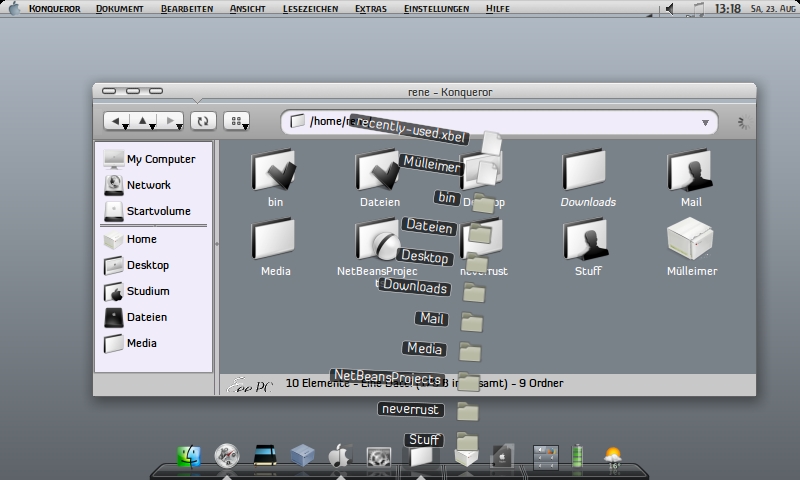The height and width of the screenshot is (480, 800).
Task: Open the Bearbeiten menu
Action: pyautogui.click(x=187, y=9)
